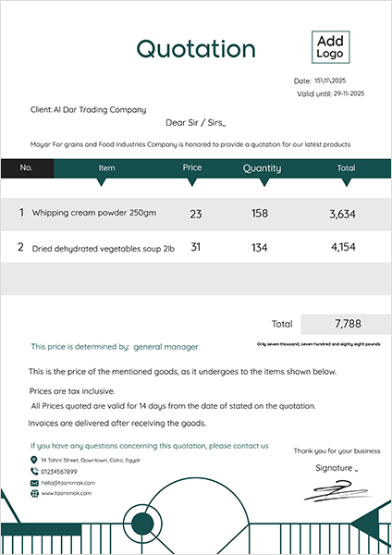Viewport: 392px width, 555px height.
Task: Select the No. column header
Action: coord(27,168)
